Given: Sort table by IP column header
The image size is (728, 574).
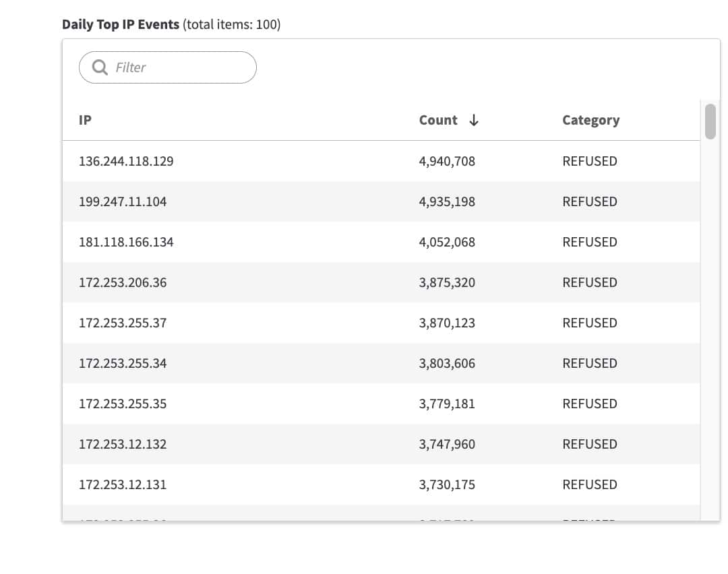Looking at the screenshot, I should tap(85, 120).
